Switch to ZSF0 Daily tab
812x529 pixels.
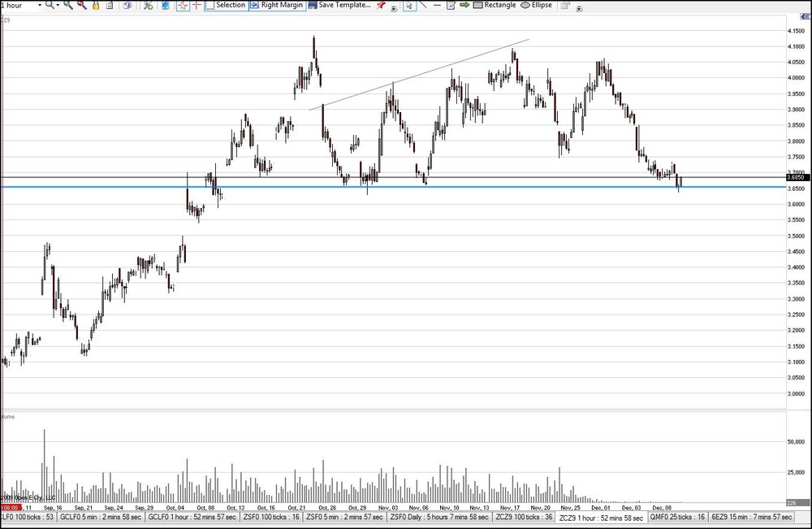coord(439,517)
